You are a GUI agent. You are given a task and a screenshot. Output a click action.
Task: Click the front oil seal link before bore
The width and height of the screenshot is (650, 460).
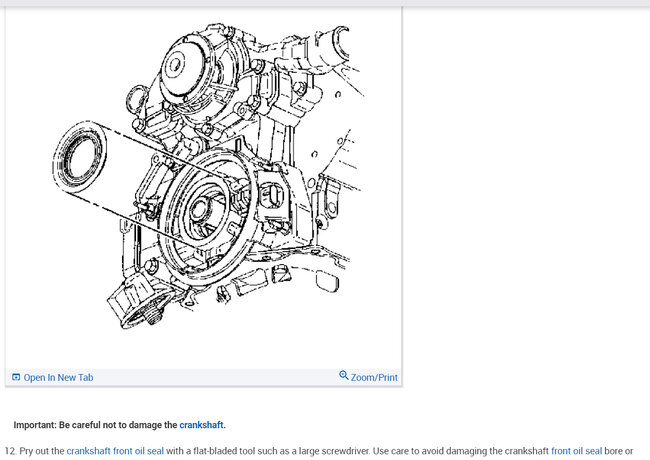576,451
